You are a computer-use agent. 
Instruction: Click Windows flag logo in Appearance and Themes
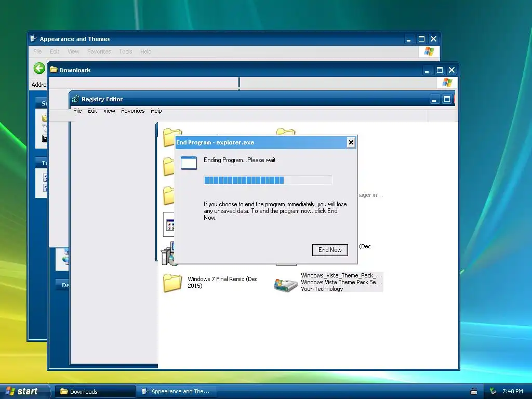click(429, 51)
